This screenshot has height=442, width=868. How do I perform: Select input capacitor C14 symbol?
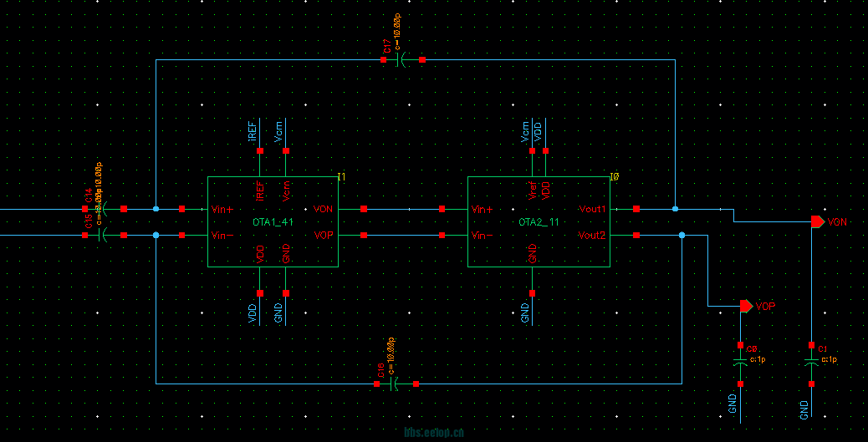pos(104,209)
